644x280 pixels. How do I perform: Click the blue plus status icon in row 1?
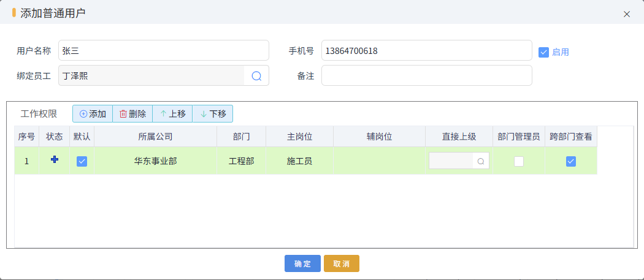tap(54, 160)
